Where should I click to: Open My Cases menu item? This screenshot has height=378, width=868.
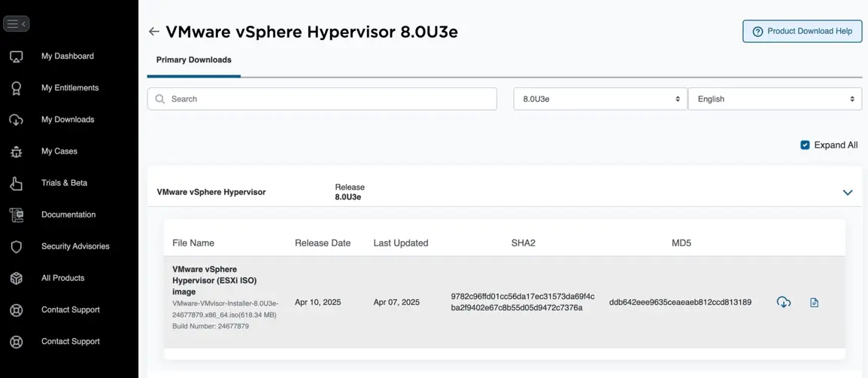59,151
